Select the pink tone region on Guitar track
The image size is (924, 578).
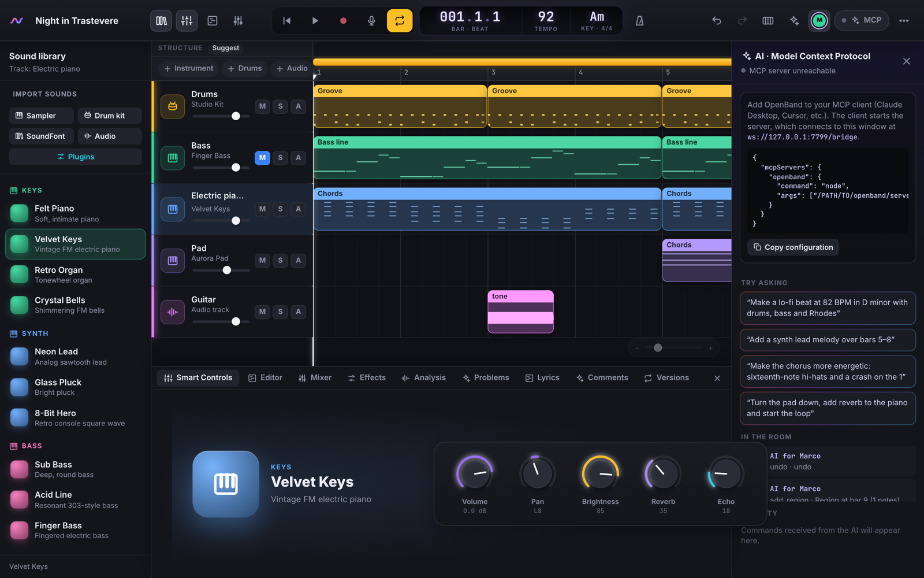pos(521,312)
